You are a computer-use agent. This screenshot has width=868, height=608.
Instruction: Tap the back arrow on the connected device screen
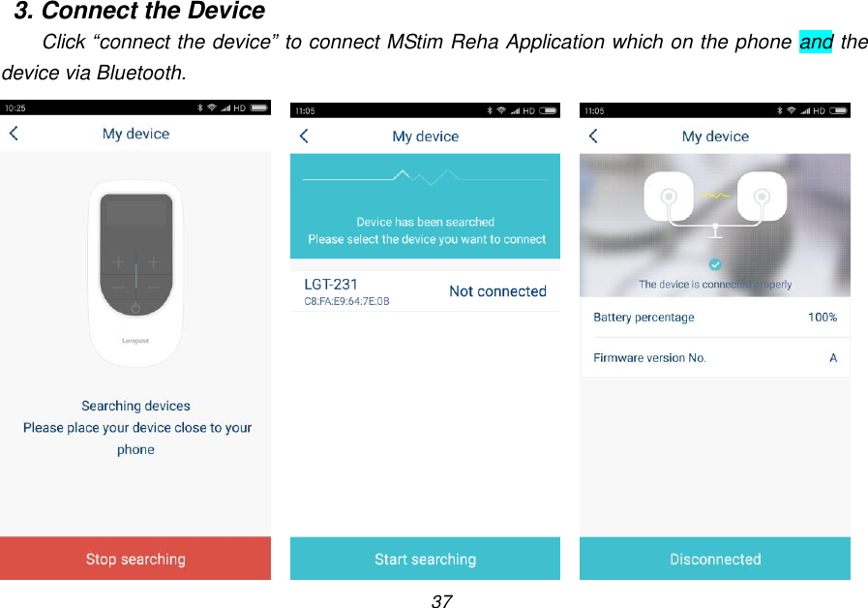click(x=592, y=136)
